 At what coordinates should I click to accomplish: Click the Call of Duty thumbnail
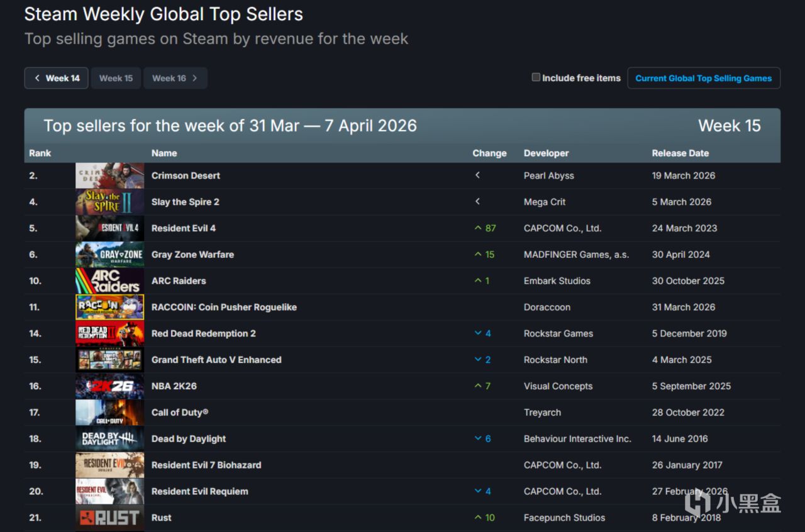pos(109,413)
